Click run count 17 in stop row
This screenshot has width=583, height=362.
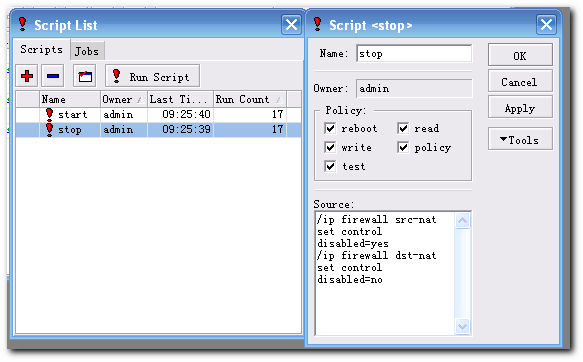coord(277,130)
